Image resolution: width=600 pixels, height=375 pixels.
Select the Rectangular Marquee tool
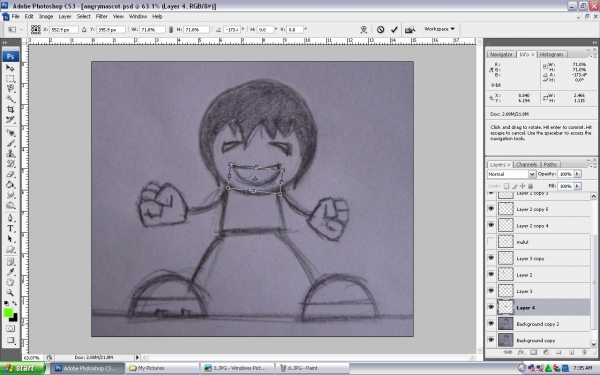point(10,79)
